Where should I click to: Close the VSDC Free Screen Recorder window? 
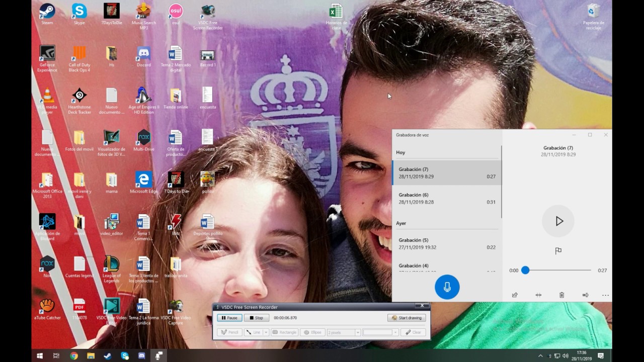tap(423, 306)
